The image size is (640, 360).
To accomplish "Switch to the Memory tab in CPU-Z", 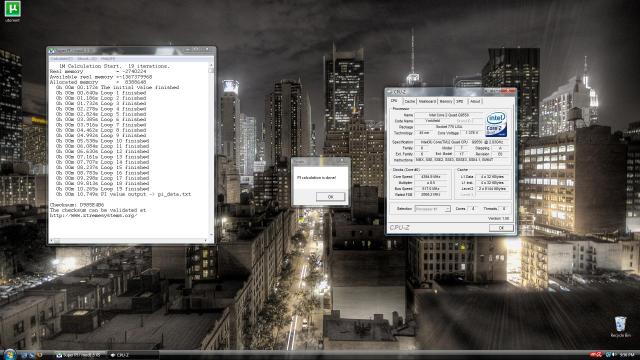I will (446, 101).
